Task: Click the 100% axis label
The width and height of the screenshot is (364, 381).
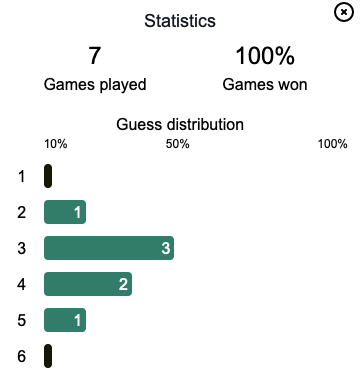Action: coord(333,144)
